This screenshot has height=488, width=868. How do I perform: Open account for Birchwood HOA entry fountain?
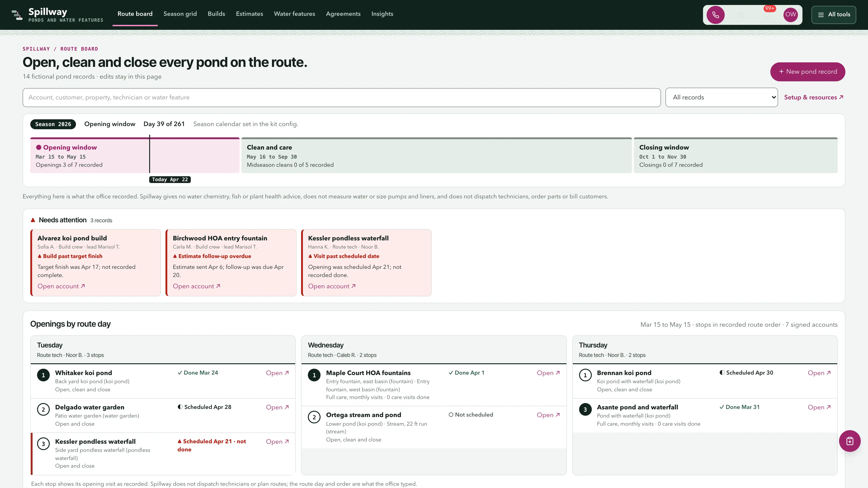click(196, 286)
